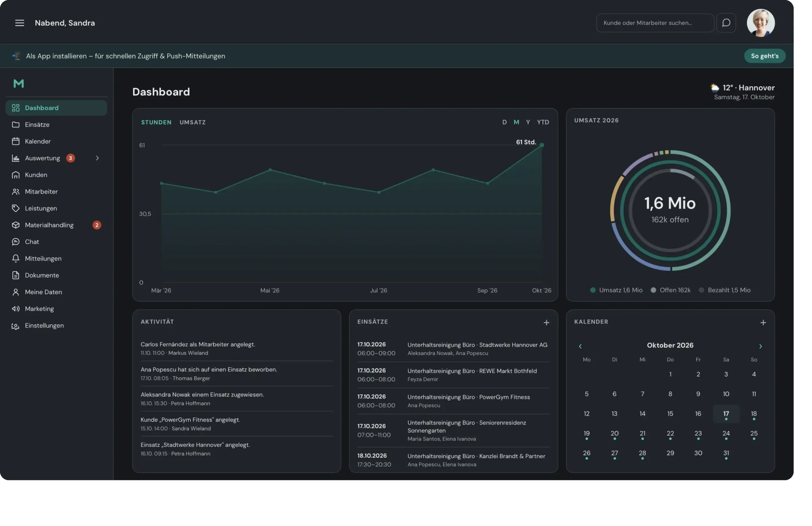Select October 24 in the calendar

pyautogui.click(x=726, y=434)
